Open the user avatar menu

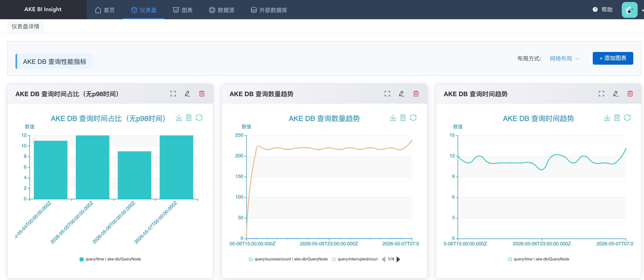629,10
